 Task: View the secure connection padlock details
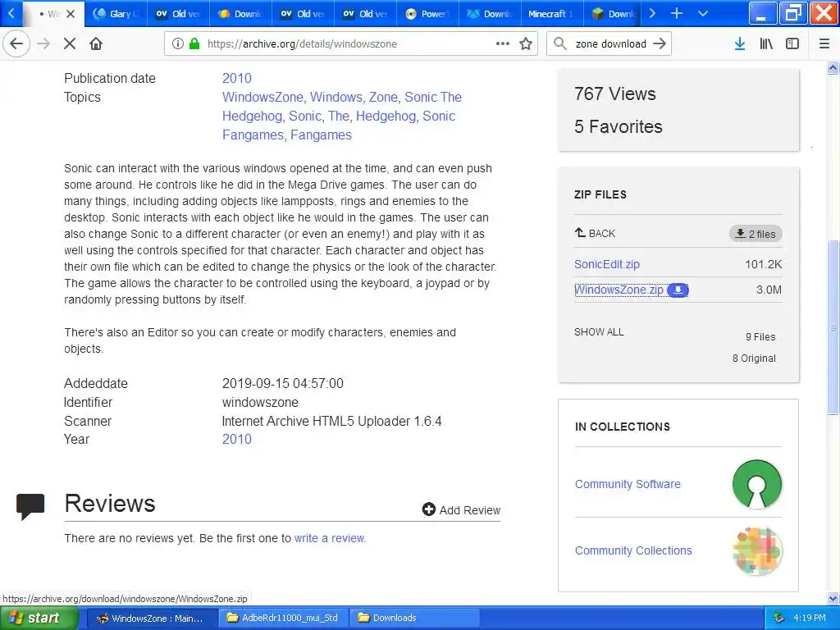[194, 44]
